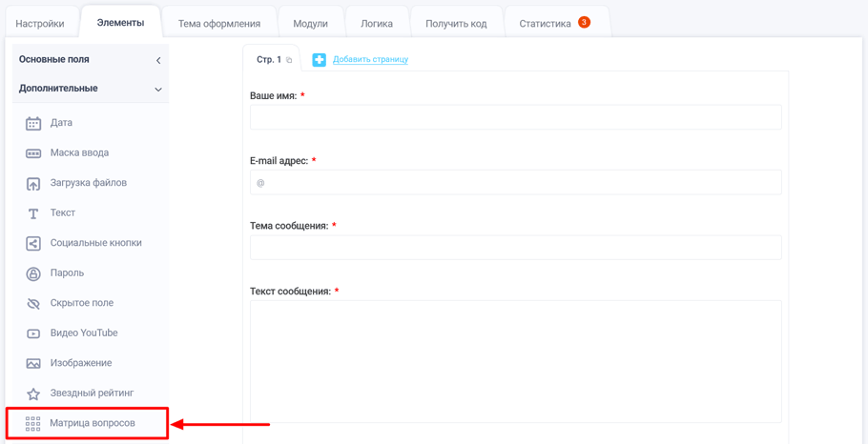This screenshot has width=868, height=444.
Task: Click the Hidden field (Скрытое поле) icon
Action: tap(33, 303)
